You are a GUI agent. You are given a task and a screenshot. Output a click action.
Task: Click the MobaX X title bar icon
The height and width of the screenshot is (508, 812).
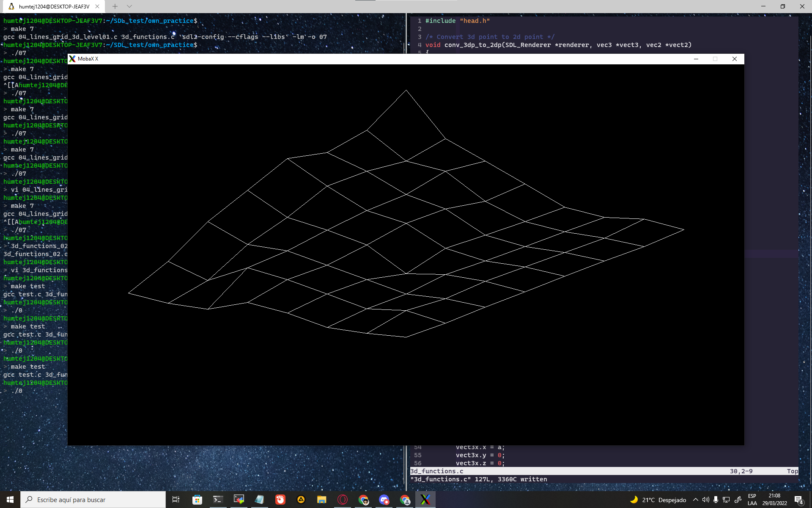[x=72, y=59]
